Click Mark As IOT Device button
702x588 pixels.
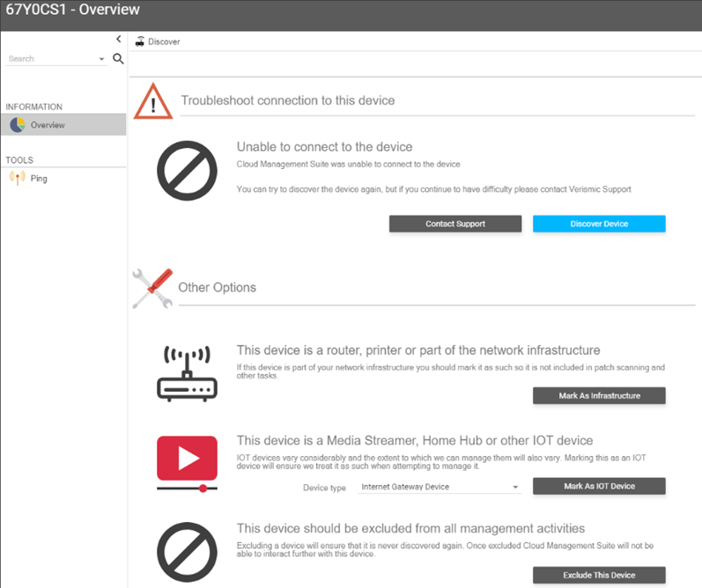tap(599, 486)
